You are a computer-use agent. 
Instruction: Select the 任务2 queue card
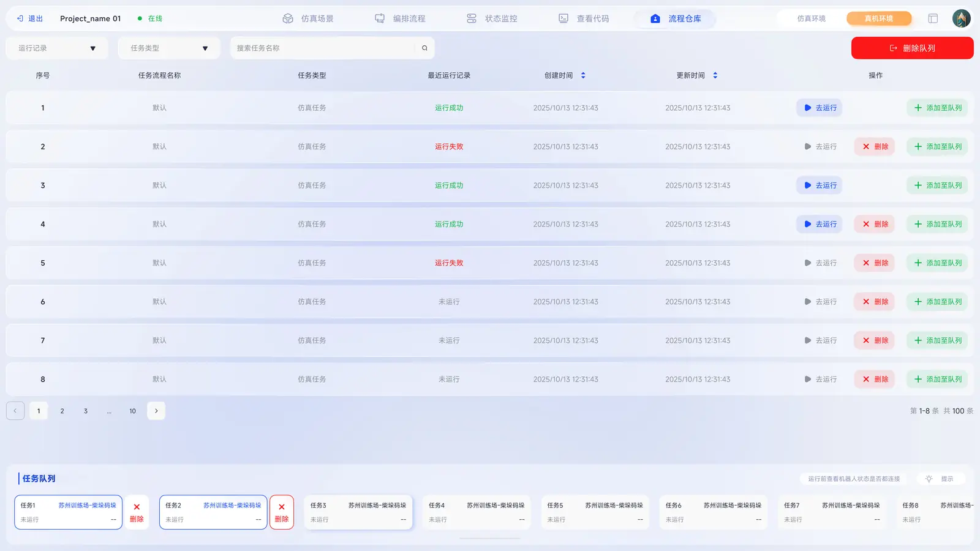point(213,512)
